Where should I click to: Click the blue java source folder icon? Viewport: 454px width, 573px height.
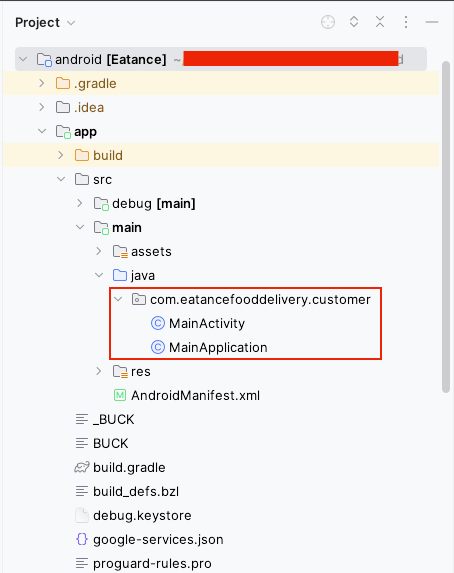(120, 275)
